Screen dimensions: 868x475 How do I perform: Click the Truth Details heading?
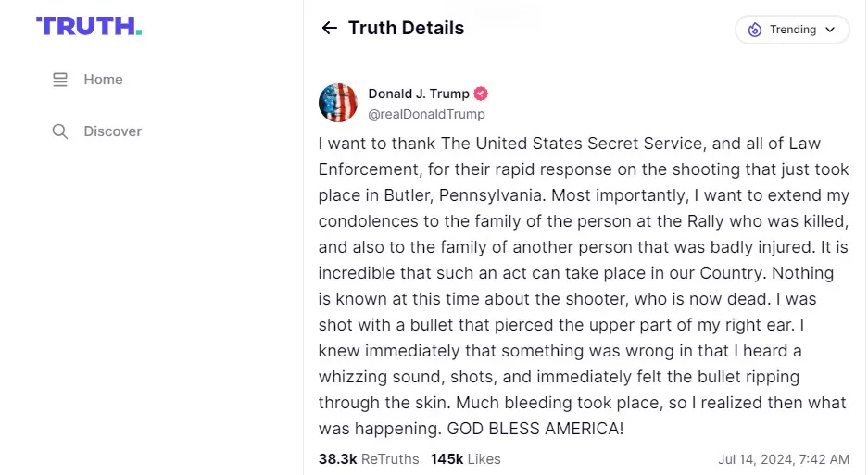click(406, 28)
